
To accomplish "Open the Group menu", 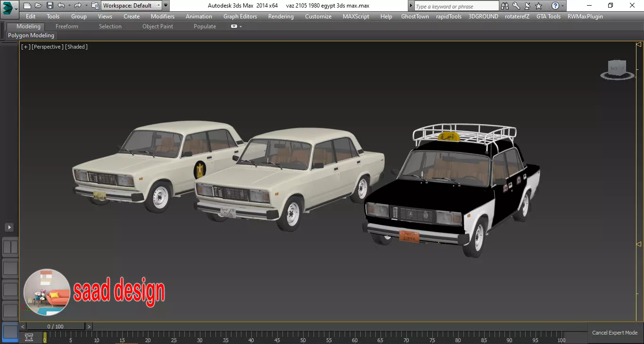I will (x=79, y=17).
